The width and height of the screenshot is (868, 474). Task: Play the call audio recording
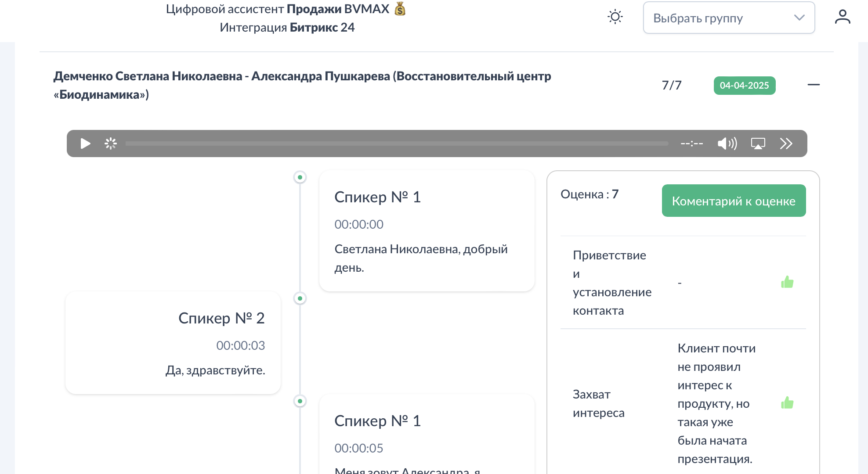[x=85, y=144]
